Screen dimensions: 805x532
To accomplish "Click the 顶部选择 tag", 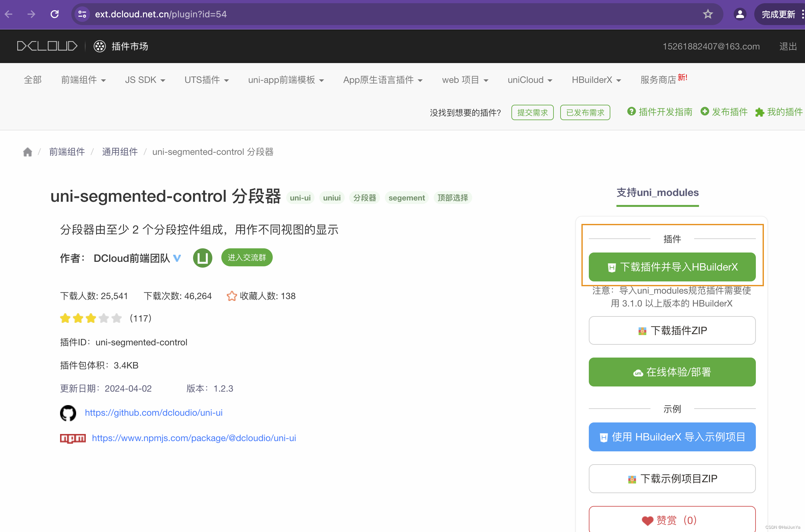I will 453,198.
